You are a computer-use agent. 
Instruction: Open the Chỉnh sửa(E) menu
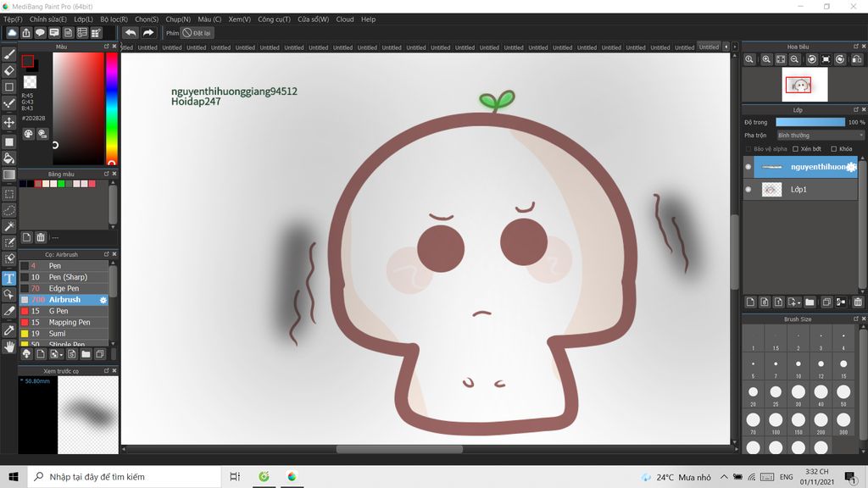pos(48,19)
